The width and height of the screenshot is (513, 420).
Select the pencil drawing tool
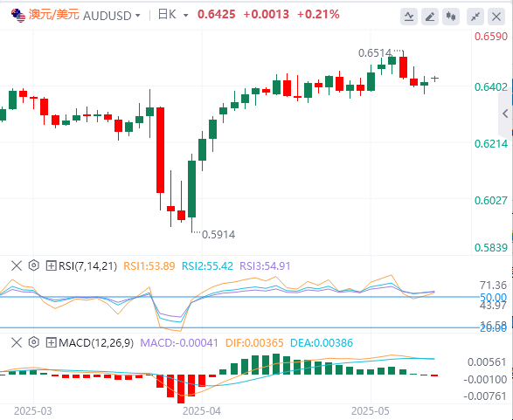tap(430, 16)
